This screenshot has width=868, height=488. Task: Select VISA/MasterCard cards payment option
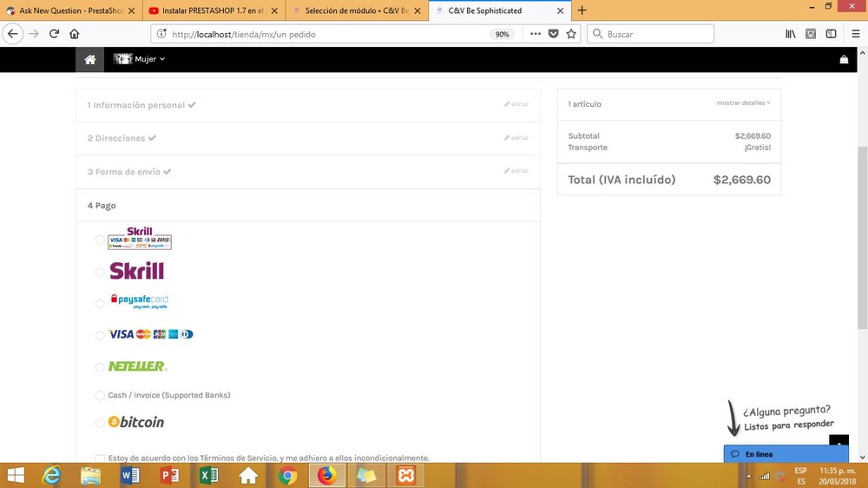(x=100, y=335)
